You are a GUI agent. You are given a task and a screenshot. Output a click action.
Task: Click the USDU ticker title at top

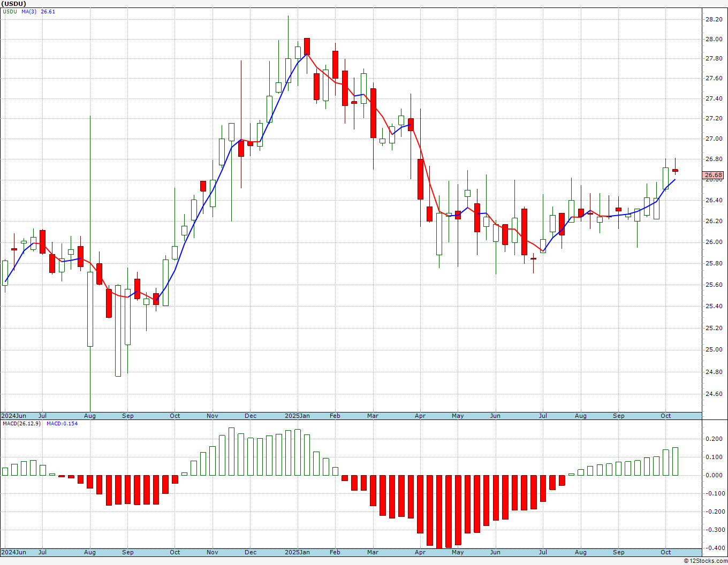coord(14,4)
